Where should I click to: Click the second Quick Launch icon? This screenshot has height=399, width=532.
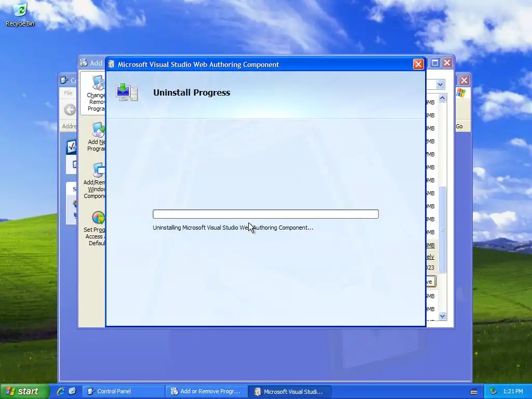pyautogui.click(x=72, y=391)
